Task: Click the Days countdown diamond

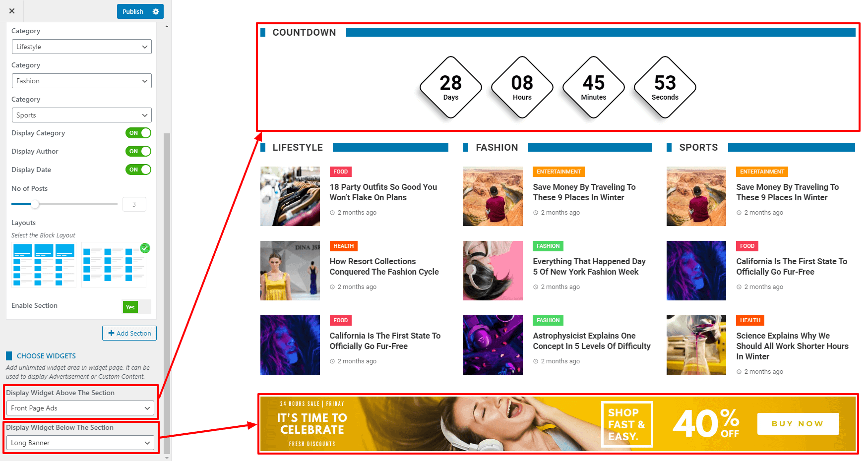Action: 451,87
